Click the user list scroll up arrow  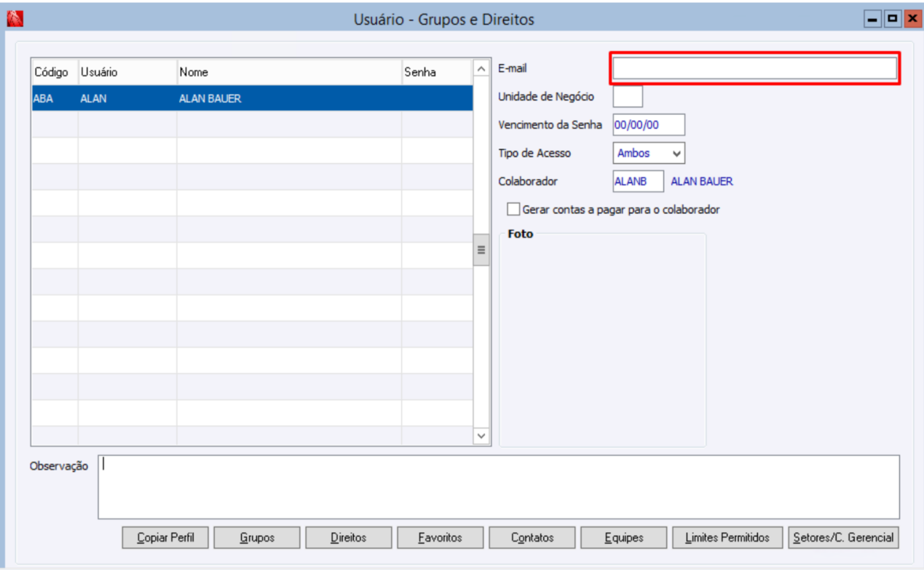[x=481, y=69]
